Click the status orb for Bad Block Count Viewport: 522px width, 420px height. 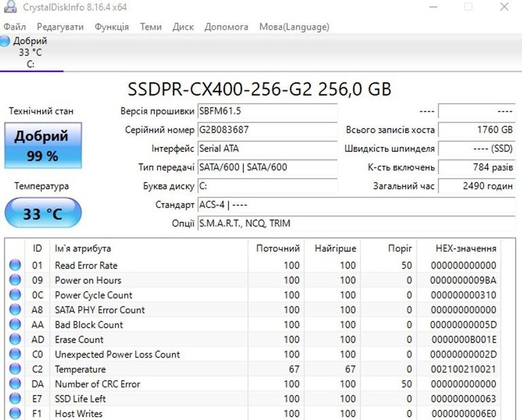[15, 324]
